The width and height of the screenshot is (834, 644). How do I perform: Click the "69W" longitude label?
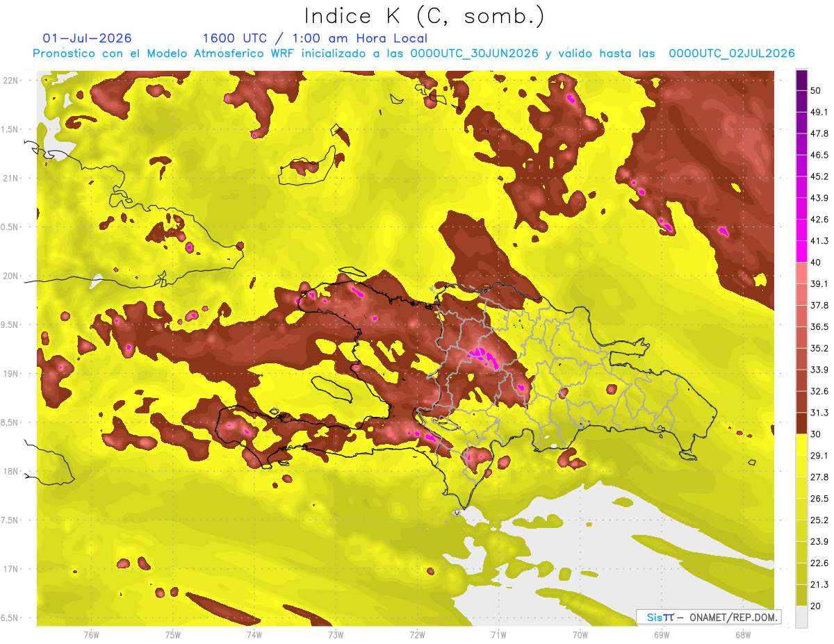coord(661,635)
